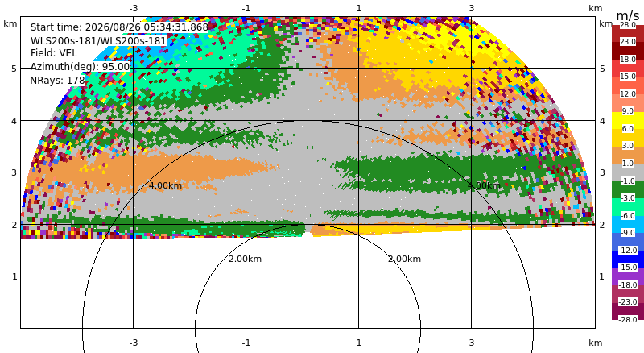This screenshot has width=644, height=353.
Task: Click the NRays: 178 text
Action: click(57, 81)
